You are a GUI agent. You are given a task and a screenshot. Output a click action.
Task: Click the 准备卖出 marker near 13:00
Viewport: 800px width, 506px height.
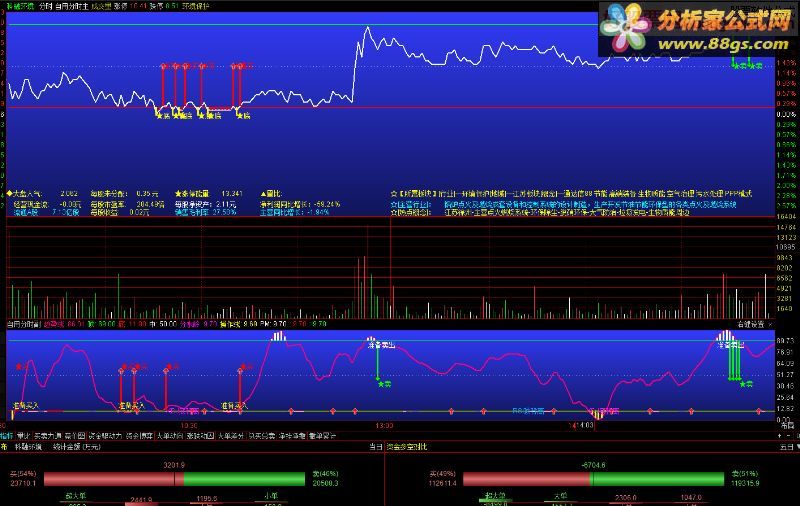coord(381,345)
